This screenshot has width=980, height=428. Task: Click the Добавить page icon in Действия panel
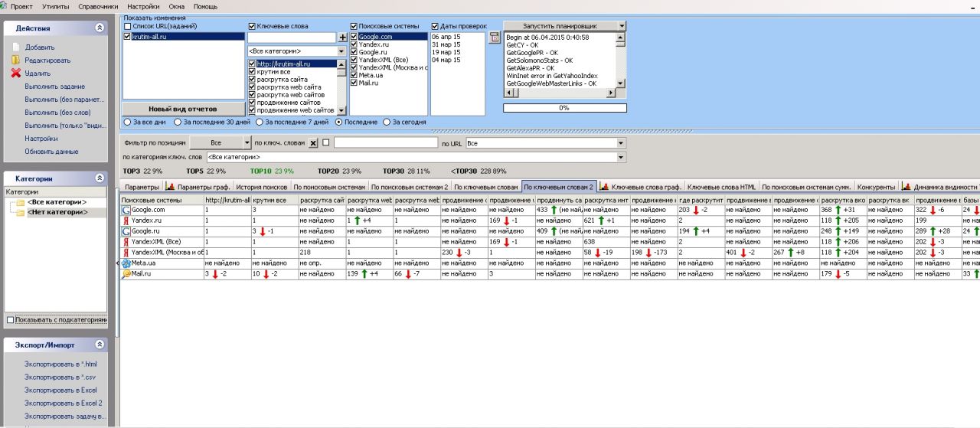pos(15,47)
